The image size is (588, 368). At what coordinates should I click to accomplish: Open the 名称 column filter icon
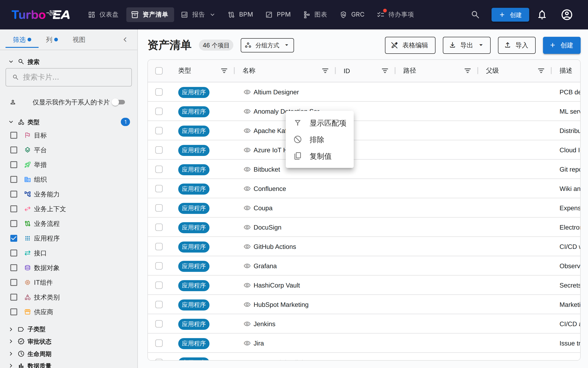click(x=325, y=71)
